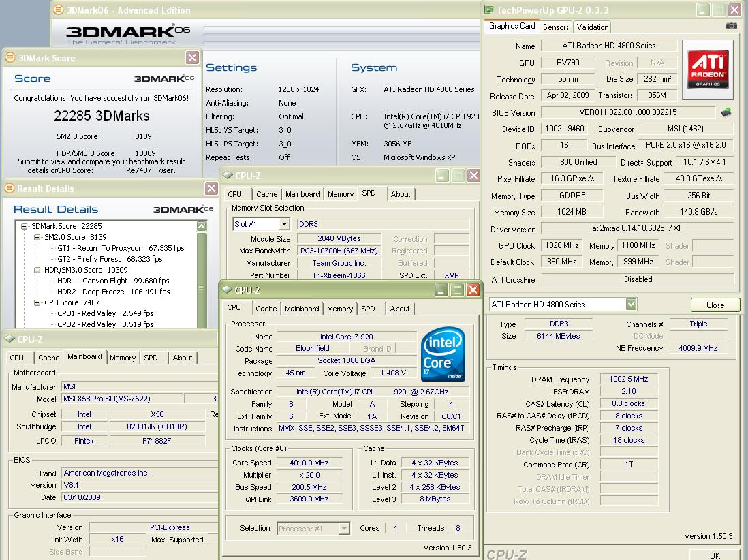Click the ATI Radeon Graphics logo
Screen dimensions: 748x560
pyautogui.click(x=707, y=69)
